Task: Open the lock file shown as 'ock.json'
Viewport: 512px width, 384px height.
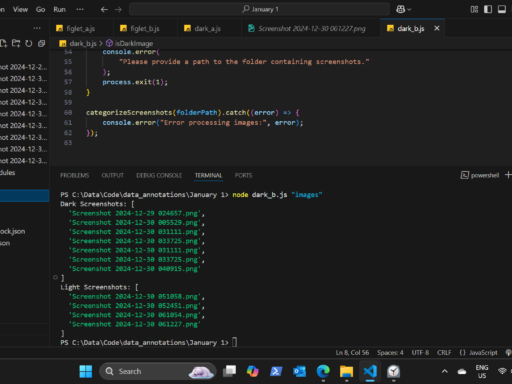Action: (24, 231)
